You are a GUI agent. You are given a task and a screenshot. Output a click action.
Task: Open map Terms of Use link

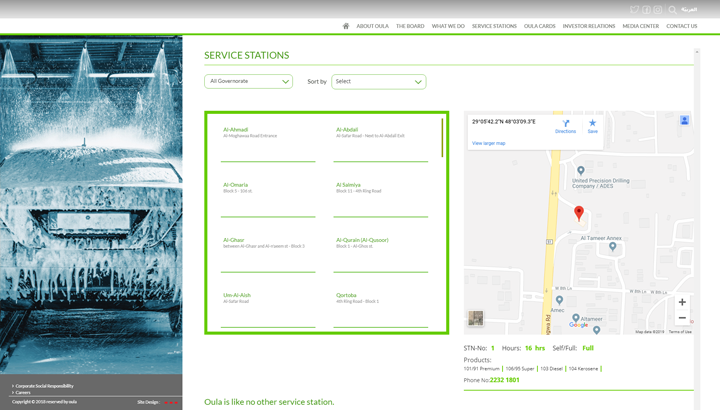(680, 331)
